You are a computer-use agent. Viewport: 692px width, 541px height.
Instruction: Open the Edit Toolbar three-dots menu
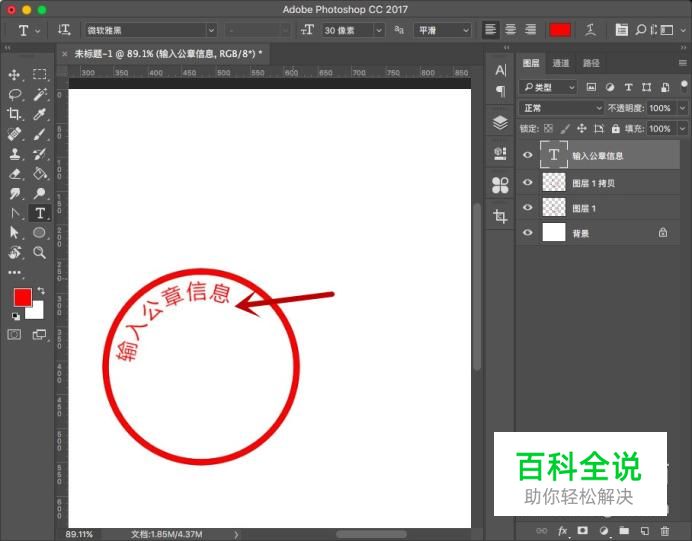[14, 272]
